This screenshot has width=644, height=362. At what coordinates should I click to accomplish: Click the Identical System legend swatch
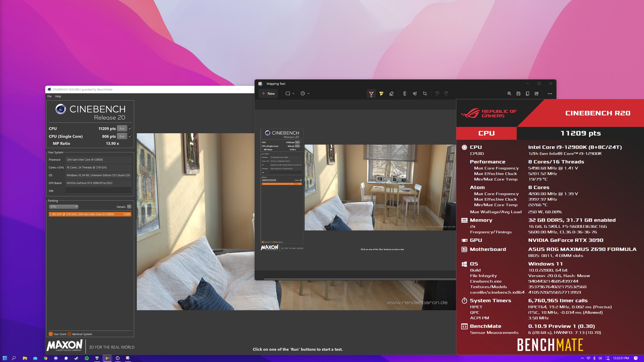coord(69,334)
